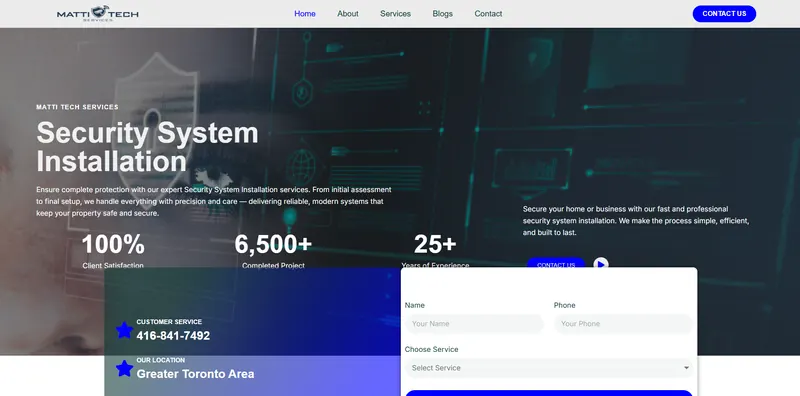Click the OUR LOCATION label
This screenshot has width=800, height=396.
click(x=161, y=360)
